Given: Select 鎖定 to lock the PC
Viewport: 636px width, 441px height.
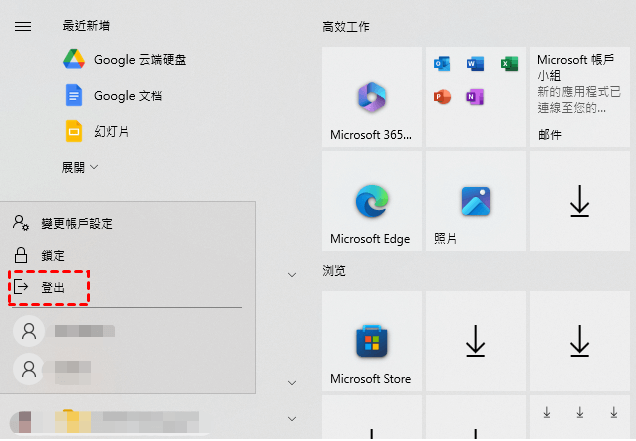Looking at the screenshot, I should [39, 256].
